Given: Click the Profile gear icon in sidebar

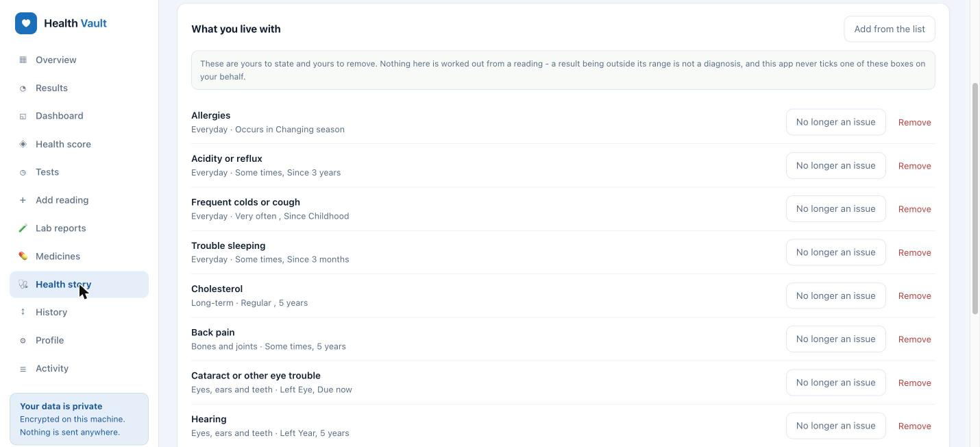Looking at the screenshot, I should click(23, 340).
